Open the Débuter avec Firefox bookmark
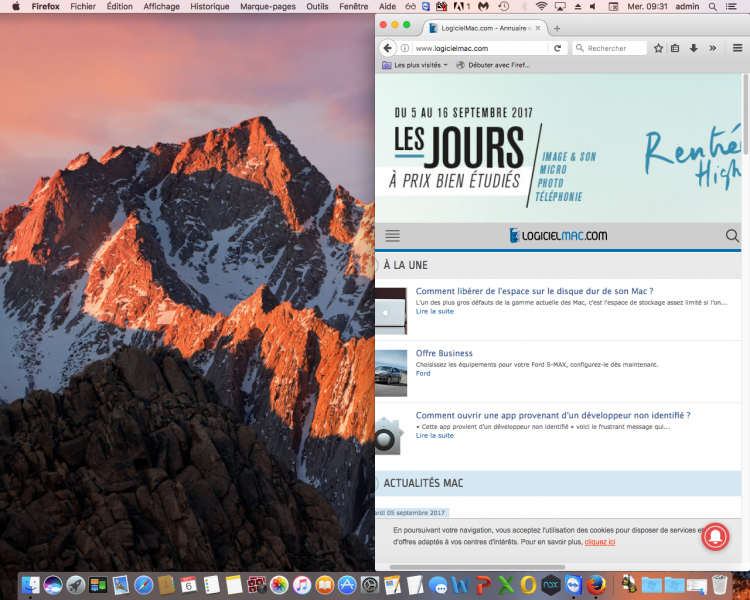Screen dimensions: 750x600 click(x=493, y=65)
